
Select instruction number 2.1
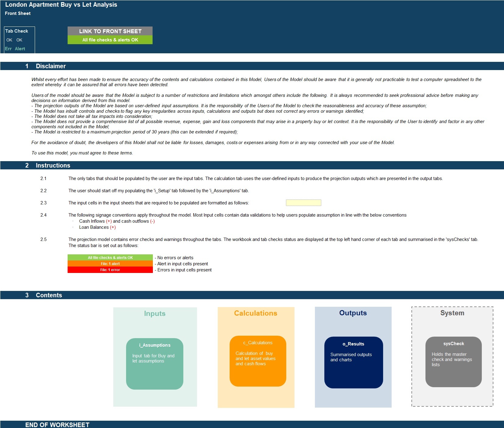pos(44,179)
